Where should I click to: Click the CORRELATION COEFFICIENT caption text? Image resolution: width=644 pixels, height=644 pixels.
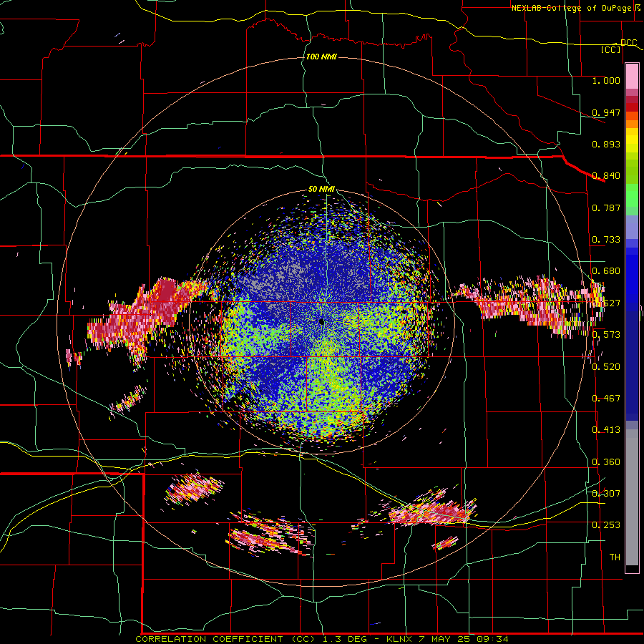[209, 639]
